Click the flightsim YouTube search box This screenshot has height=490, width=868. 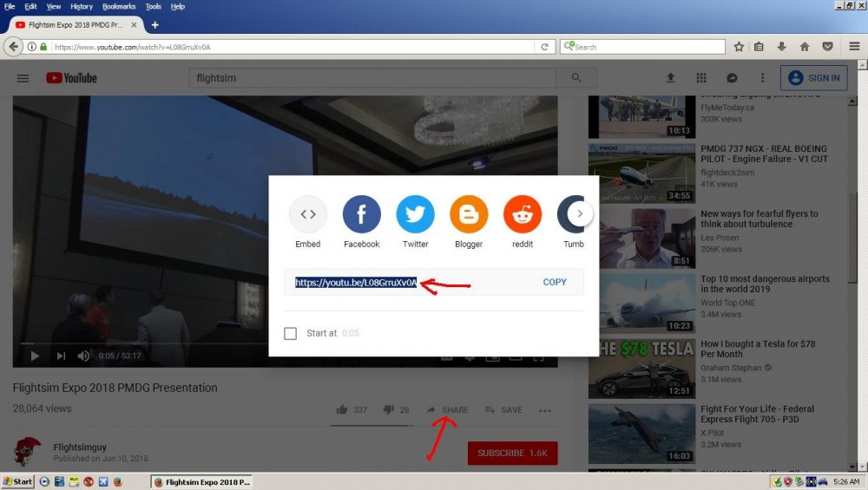coord(372,78)
